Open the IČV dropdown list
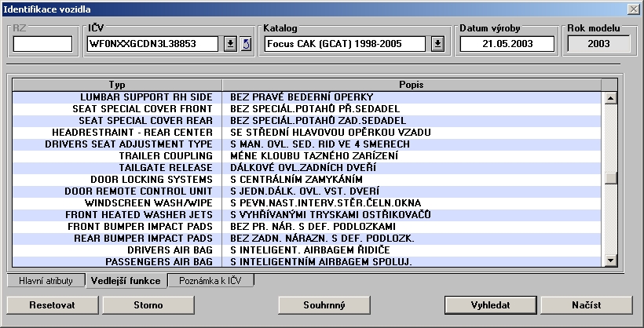The image size is (644, 328). pyautogui.click(x=230, y=43)
